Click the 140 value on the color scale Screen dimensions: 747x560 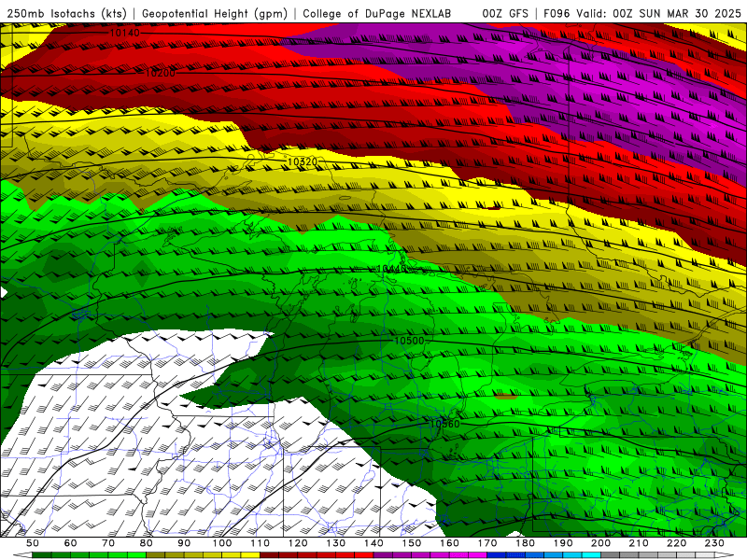373,543
